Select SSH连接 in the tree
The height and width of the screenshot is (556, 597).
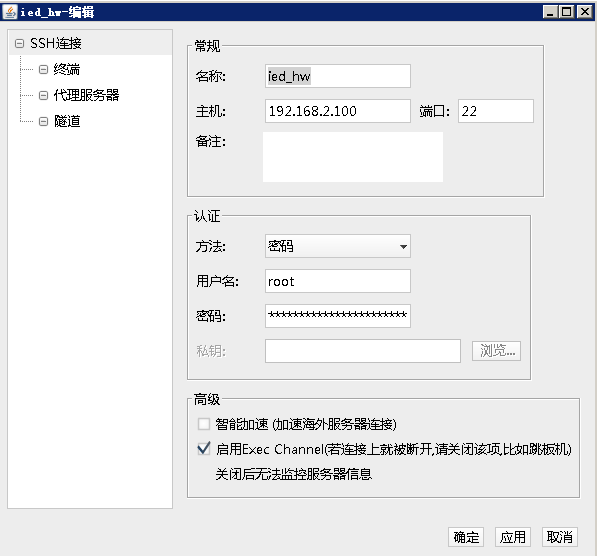56,43
